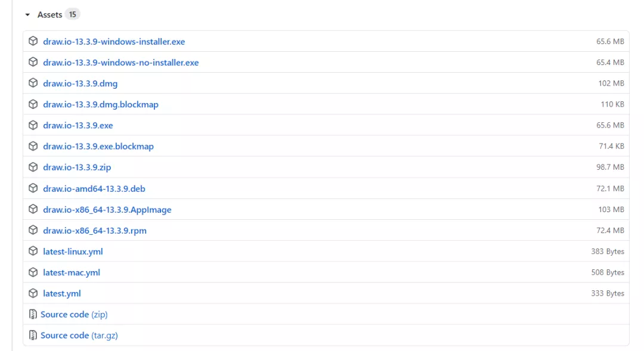Click package icon beside draw.io-13.3.9.dmg

(x=33, y=83)
